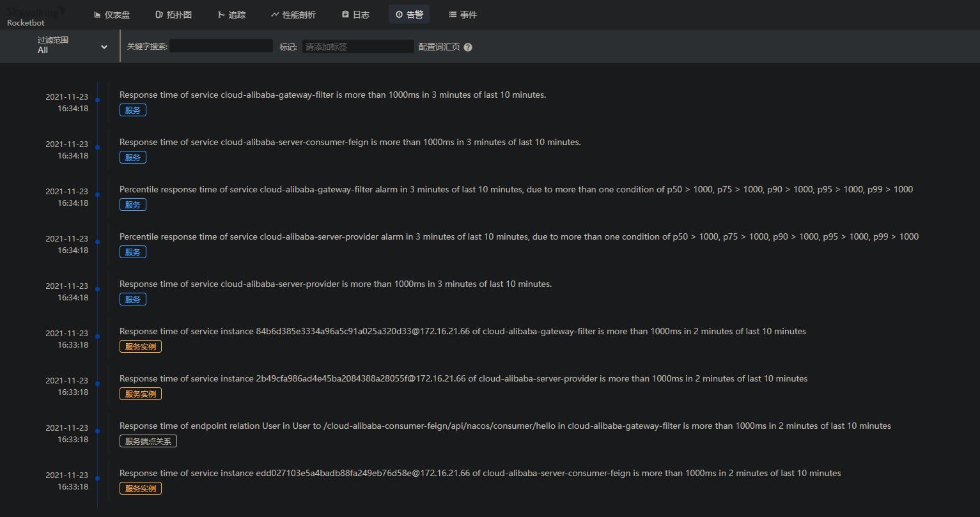Select endpoint relation User to consumer/hello alarm text
980x517 pixels.
pos(505,426)
